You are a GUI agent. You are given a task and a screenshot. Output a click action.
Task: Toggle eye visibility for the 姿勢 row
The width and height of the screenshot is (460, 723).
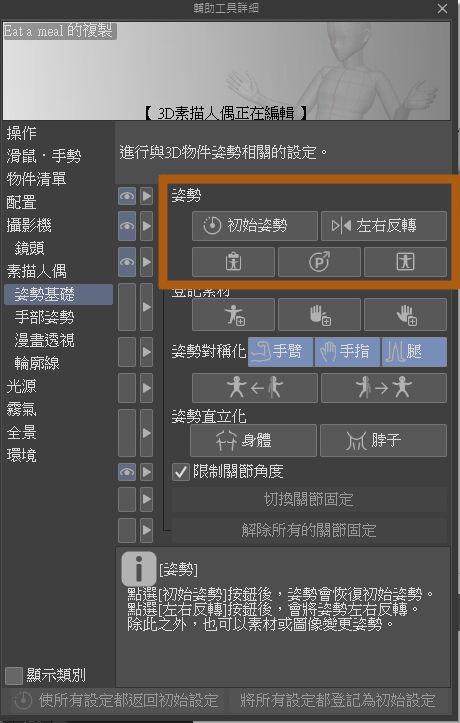click(127, 196)
